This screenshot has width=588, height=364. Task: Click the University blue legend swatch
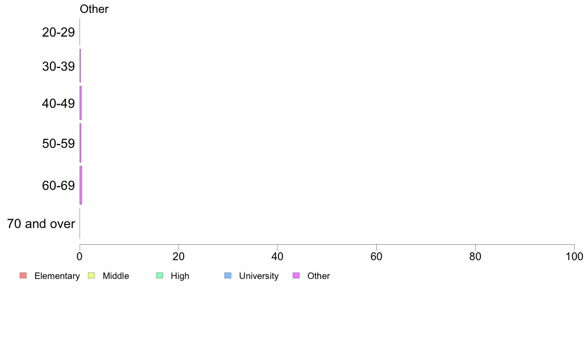tap(228, 275)
